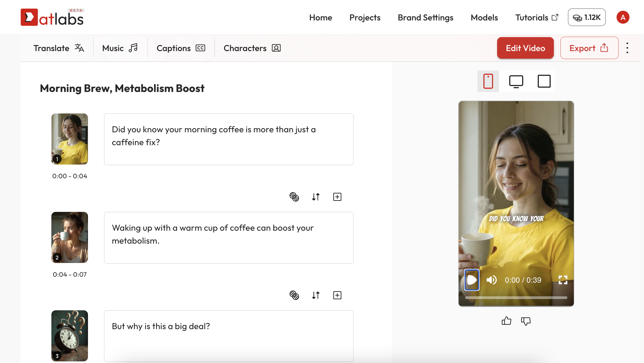Check credits balance via the 1.12K coin icon
The height and width of the screenshot is (363, 644).
[x=586, y=17]
